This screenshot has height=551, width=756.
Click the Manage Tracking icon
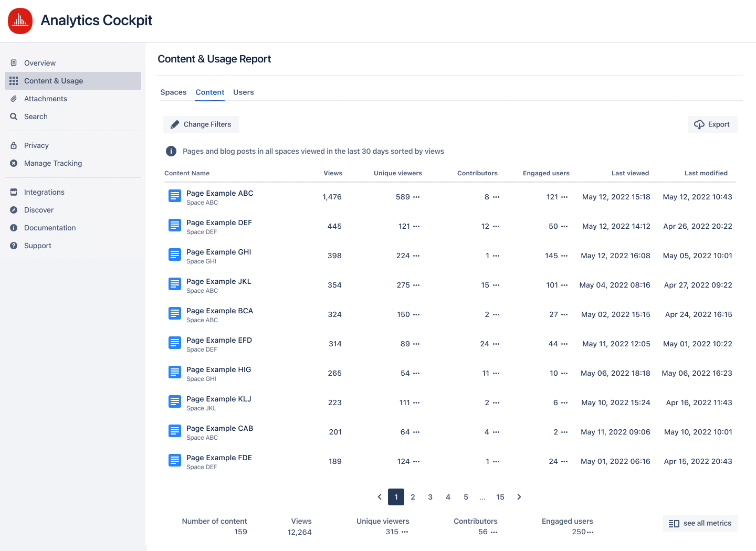(14, 163)
